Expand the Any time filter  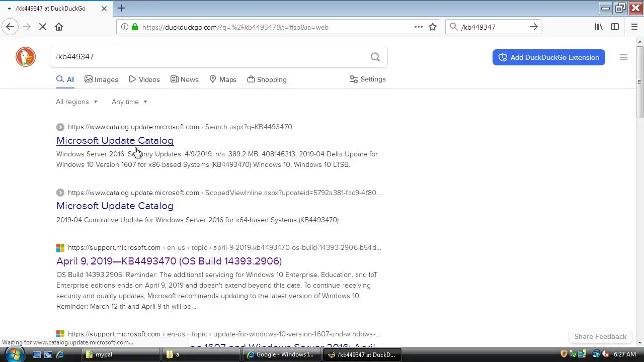coord(129,102)
